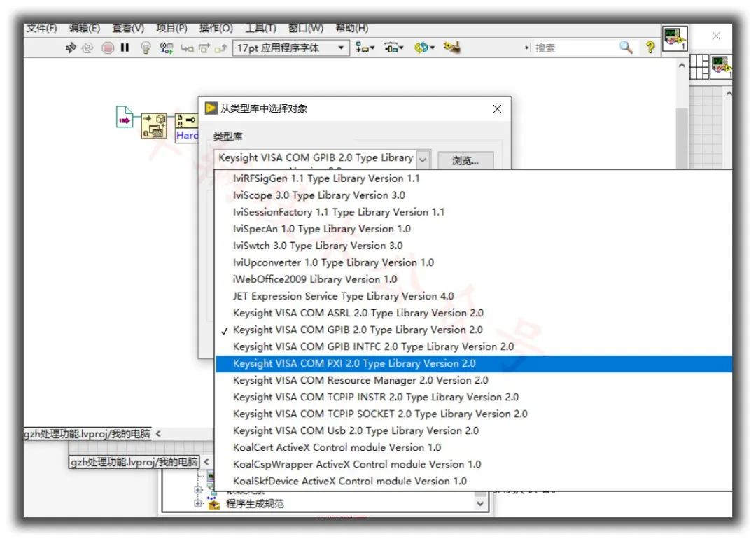Viewport: 756px width, 541px height.
Task: Click the Clean Up Diagram broom icon
Action: [451, 47]
